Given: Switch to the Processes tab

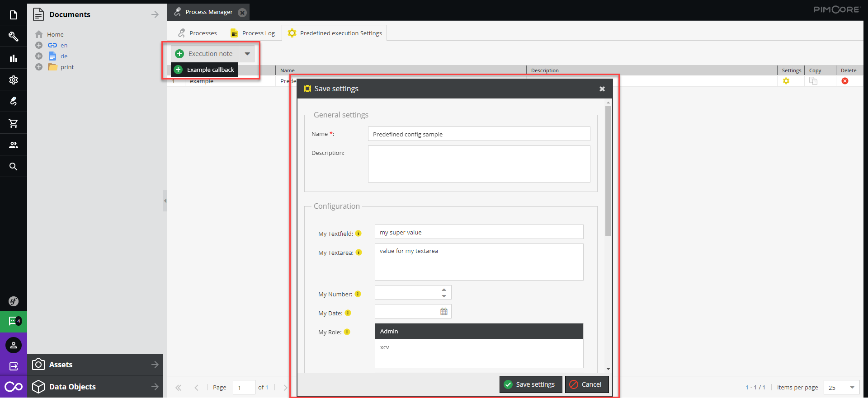Looking at the screenshot, I should pos(197,33).
